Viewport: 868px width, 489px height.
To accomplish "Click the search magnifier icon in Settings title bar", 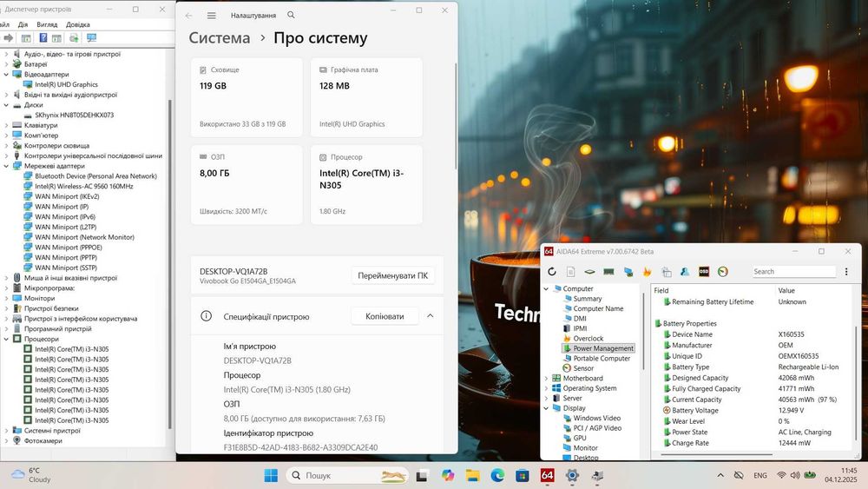I will pyautogui.click(x=291, y=15).
